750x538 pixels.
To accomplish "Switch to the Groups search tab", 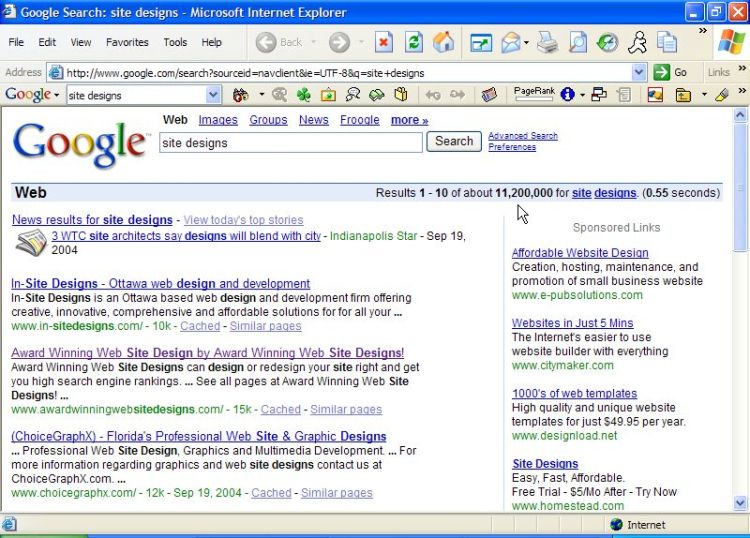I will coord(268,120).
